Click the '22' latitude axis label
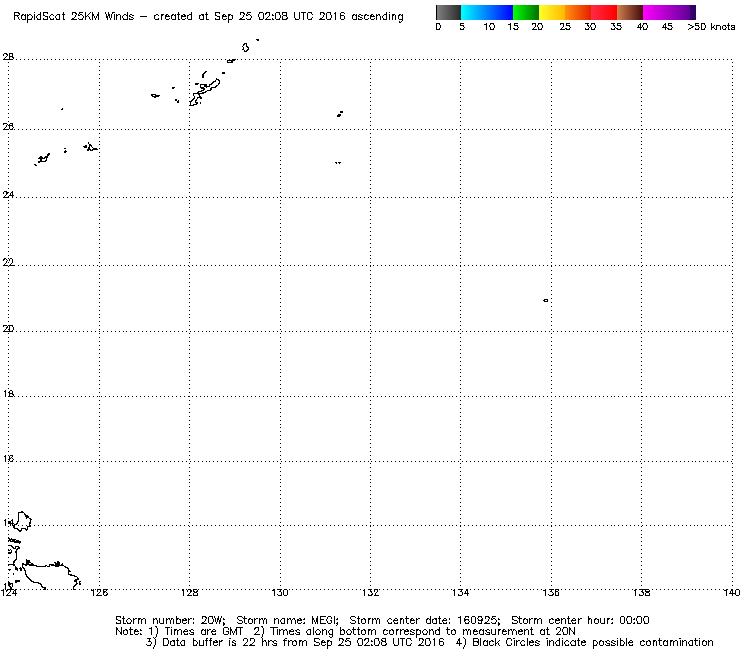Image resolution: width=740 pixels, height=650 pixels. coord(8,262)
